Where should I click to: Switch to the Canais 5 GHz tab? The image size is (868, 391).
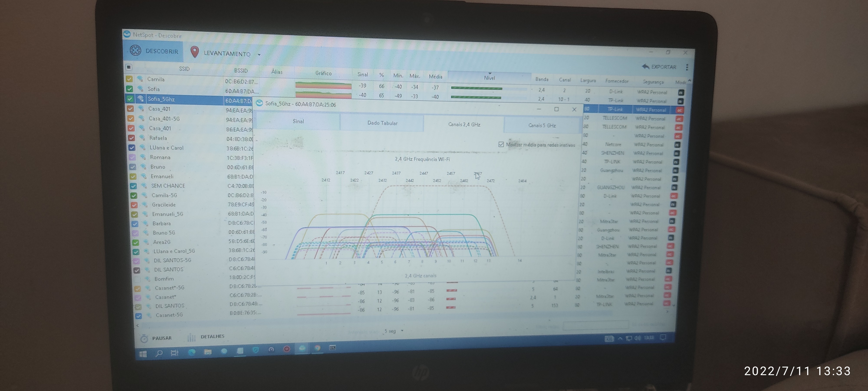click(542, 126)
